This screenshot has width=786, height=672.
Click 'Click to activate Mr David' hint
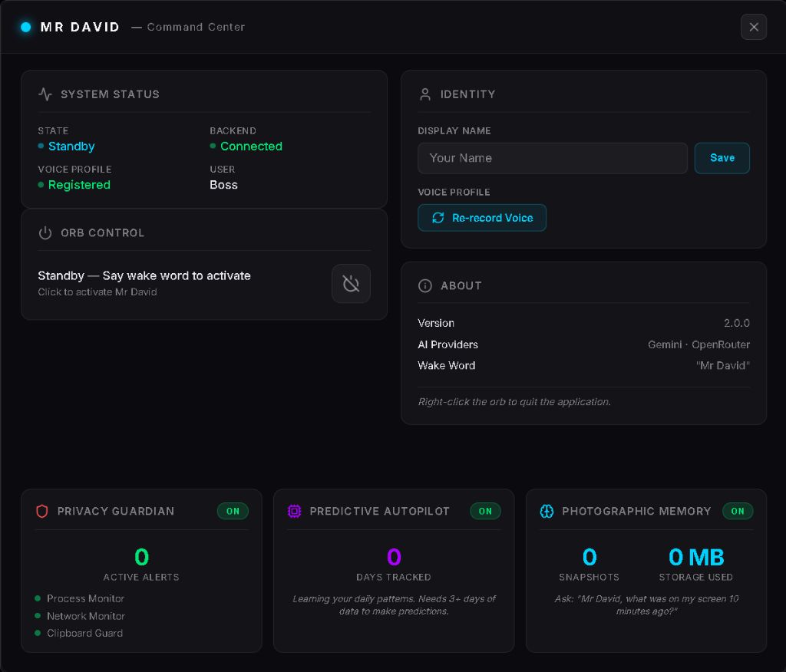click(97, 292)
